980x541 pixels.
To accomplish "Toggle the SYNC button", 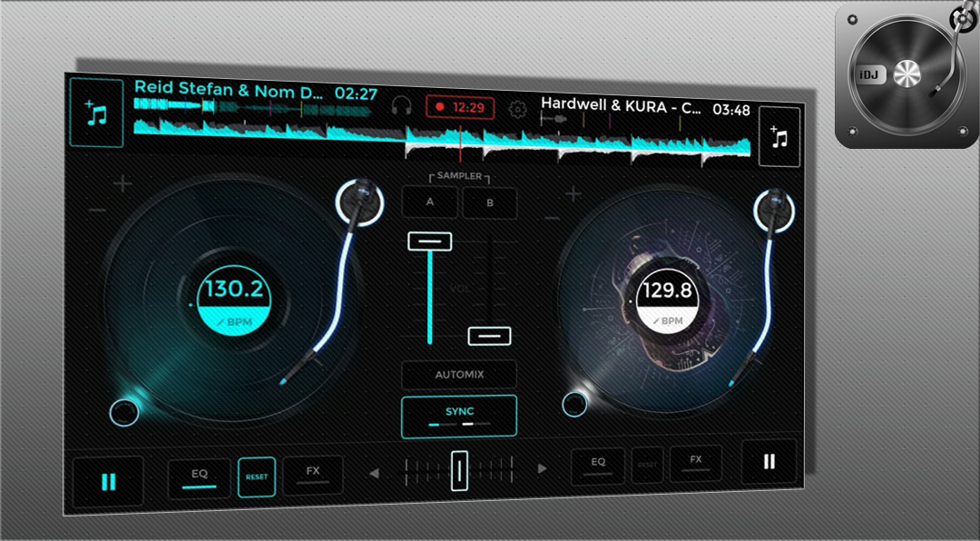I will click(x=459, y=416).
